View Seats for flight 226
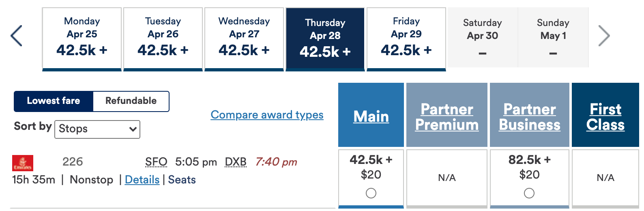The width and height of the screenshot is (644, 211). 182,180
